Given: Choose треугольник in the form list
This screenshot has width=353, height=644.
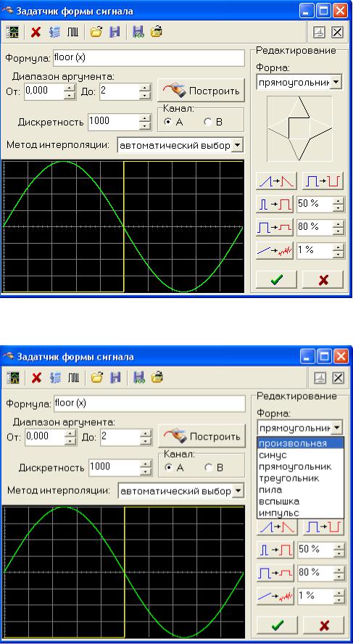Looking at the screenshot, I should tap(300, 478).
